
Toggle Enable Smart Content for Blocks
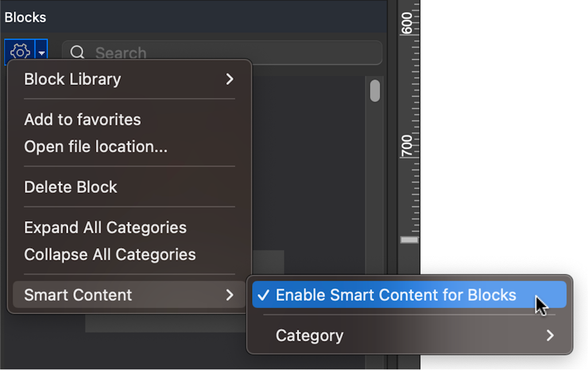(409, 295)
